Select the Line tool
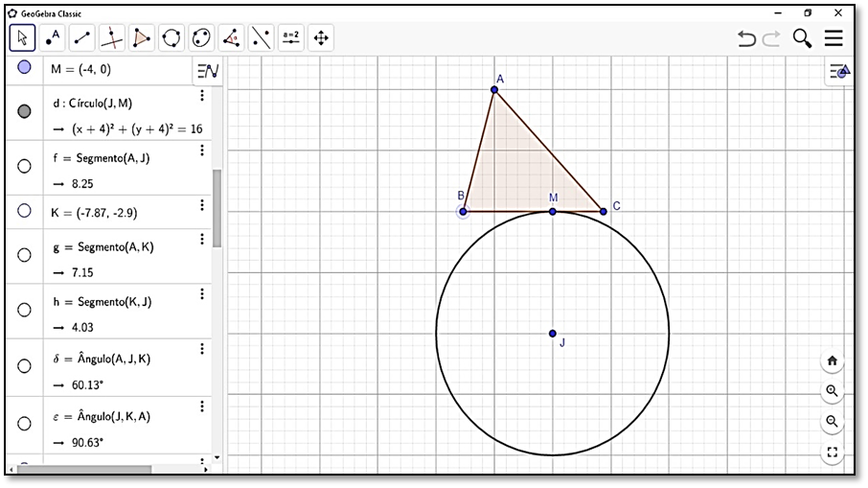 point(82,37)
